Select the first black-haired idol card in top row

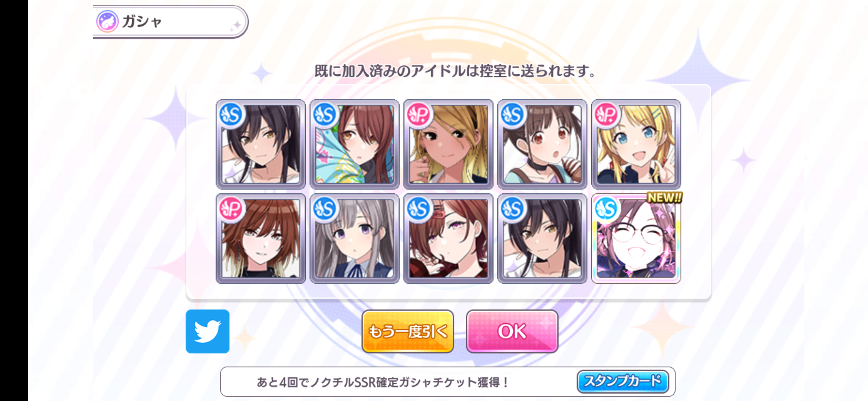[x=261, y=144]
